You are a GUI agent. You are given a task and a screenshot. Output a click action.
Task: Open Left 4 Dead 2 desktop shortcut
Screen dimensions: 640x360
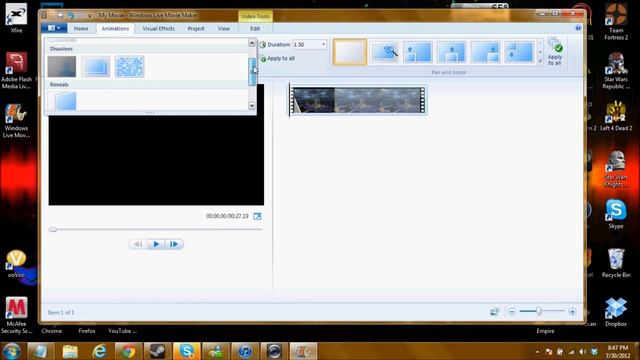[616, 116]
